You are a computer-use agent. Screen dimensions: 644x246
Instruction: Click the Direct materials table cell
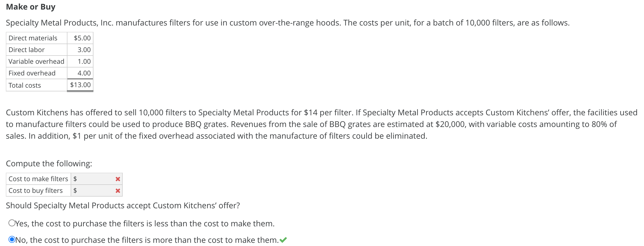33,38
